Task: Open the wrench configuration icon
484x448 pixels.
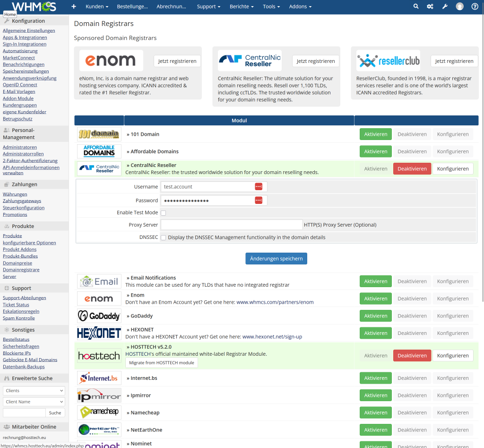Action: click(x=445, y=7)
